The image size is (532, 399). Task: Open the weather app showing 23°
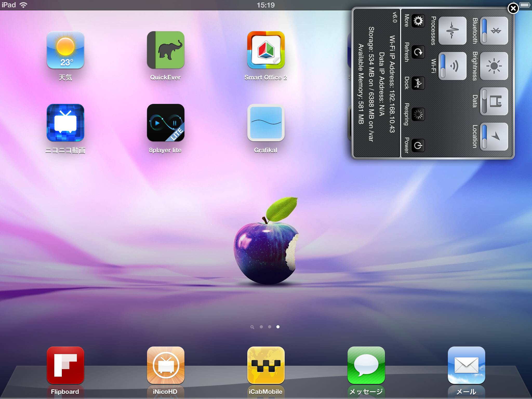pyautogui.click(x=65, y=50)
